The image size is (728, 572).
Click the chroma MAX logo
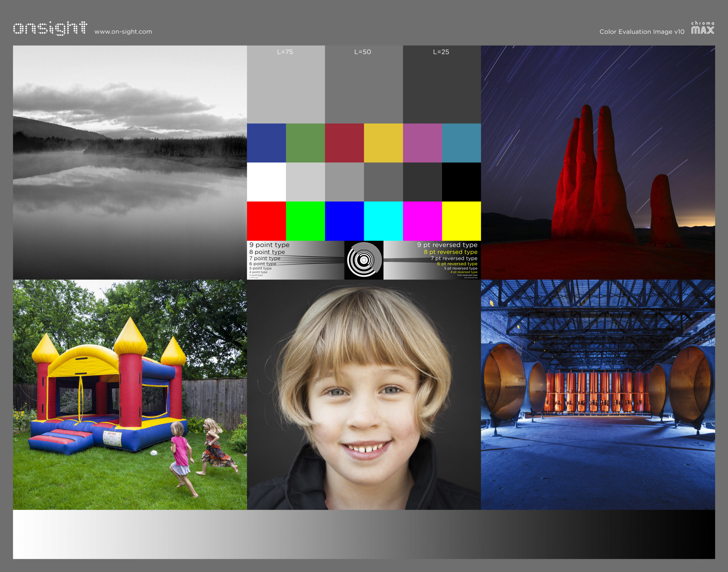click(x=702, y=28)
